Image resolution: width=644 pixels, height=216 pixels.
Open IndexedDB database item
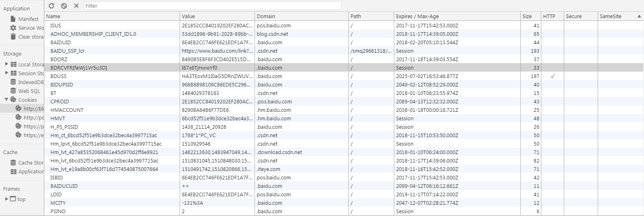pyautogui.click(x=30, y=82)
